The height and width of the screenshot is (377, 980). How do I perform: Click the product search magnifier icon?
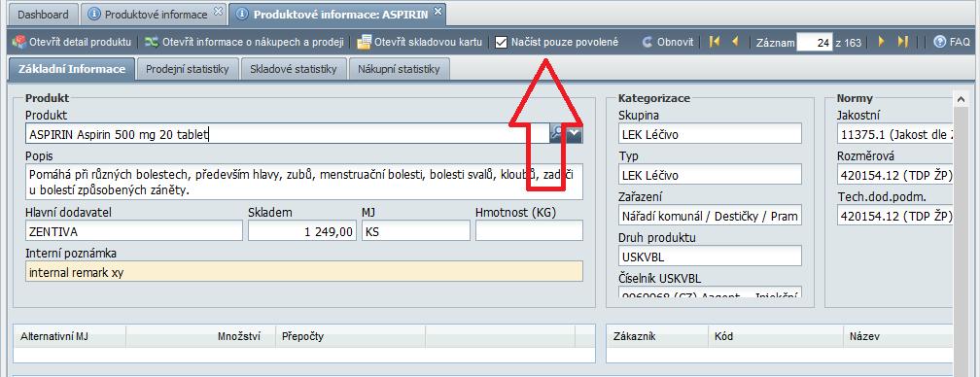(x=557, y=133)
